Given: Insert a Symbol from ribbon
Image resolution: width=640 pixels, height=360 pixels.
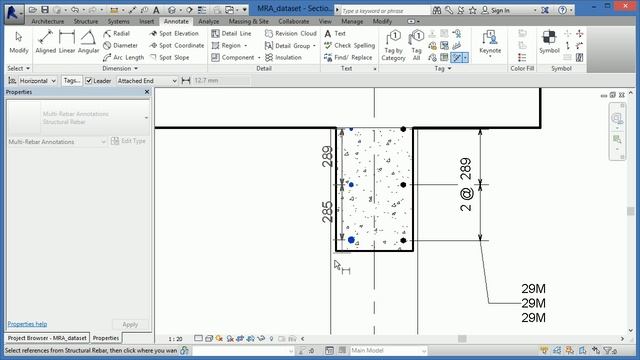Looking at the screenshot, I should pyautogui.click(x=549, y=42).
